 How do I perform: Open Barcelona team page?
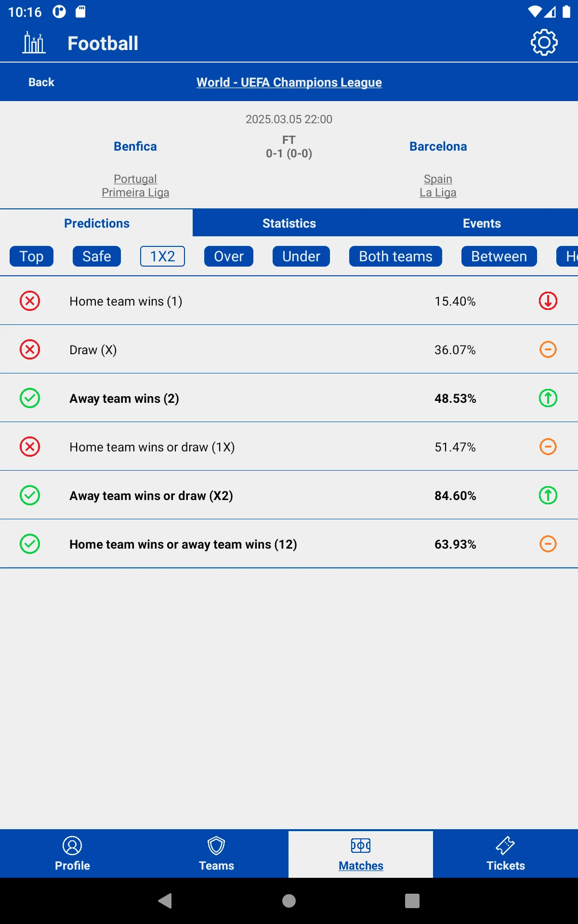click(x=438, y=146)
